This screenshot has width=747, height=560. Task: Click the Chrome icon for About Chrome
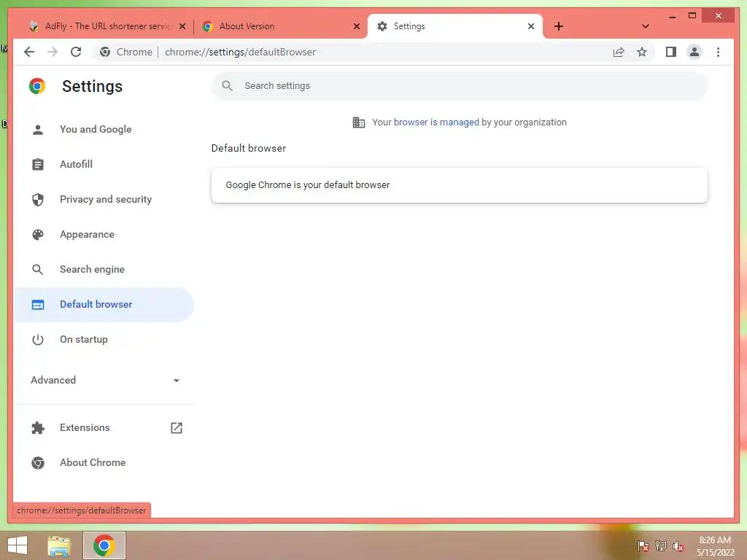pos(38,463)
